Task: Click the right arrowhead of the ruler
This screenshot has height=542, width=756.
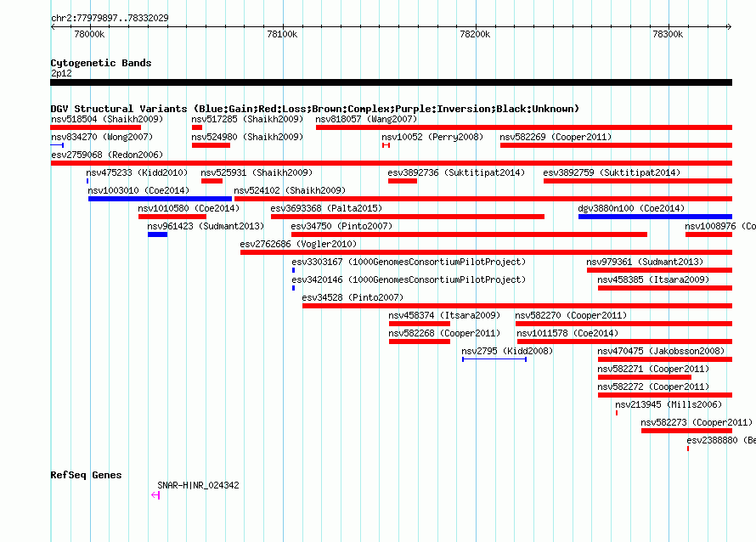Action: click(x=729, y=27)
